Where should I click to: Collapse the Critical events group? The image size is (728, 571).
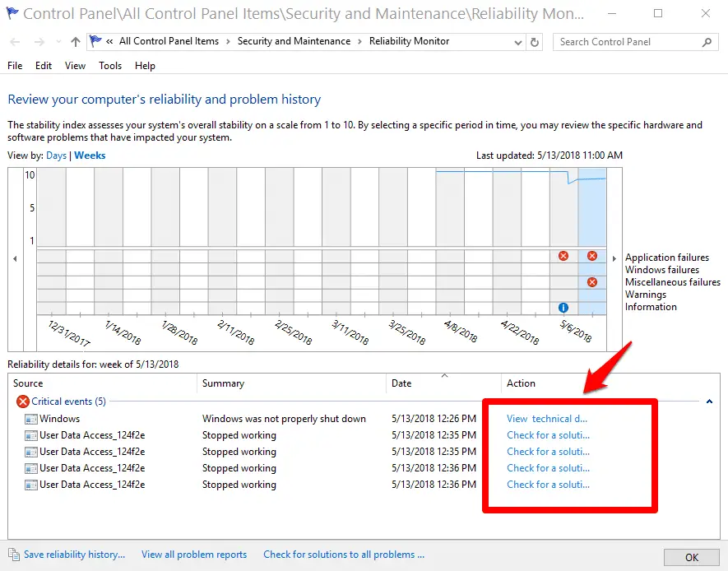[x=709, y=402]
